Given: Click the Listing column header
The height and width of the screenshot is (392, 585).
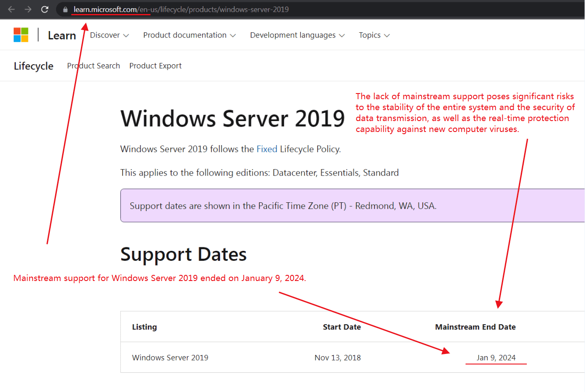Looking at the screenshot, I should click(144, 327).
